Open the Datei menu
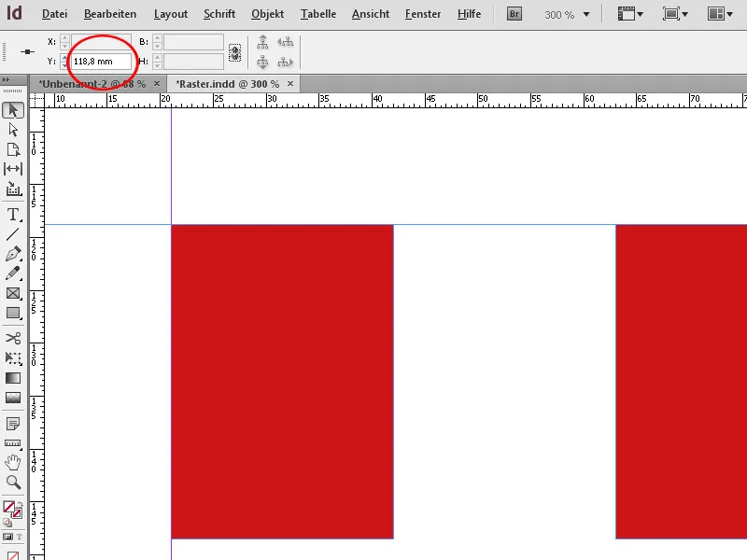 [54, 14]
